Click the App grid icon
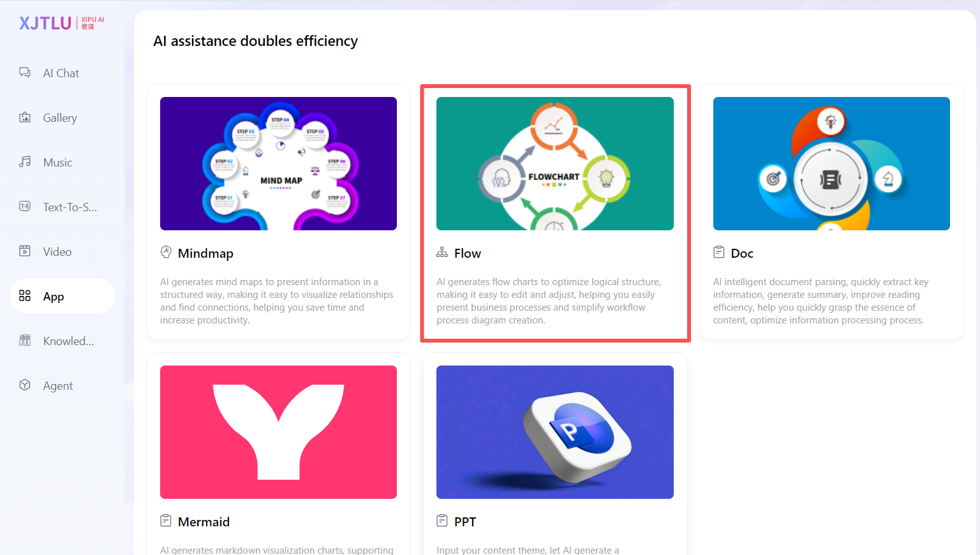 point(25,296)
